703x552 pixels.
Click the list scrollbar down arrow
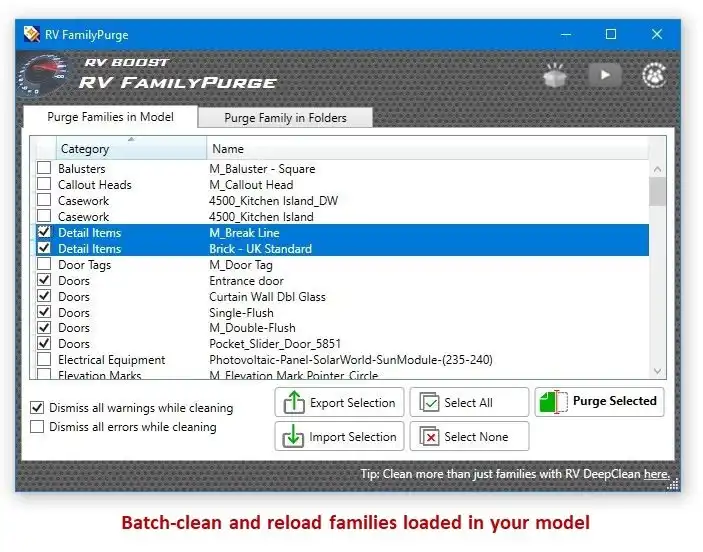(x=657, y=371)
